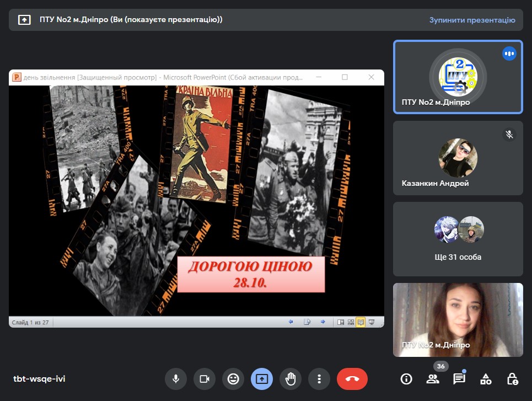Click the presentation share icon in top banner

click(x=24, y=20)
